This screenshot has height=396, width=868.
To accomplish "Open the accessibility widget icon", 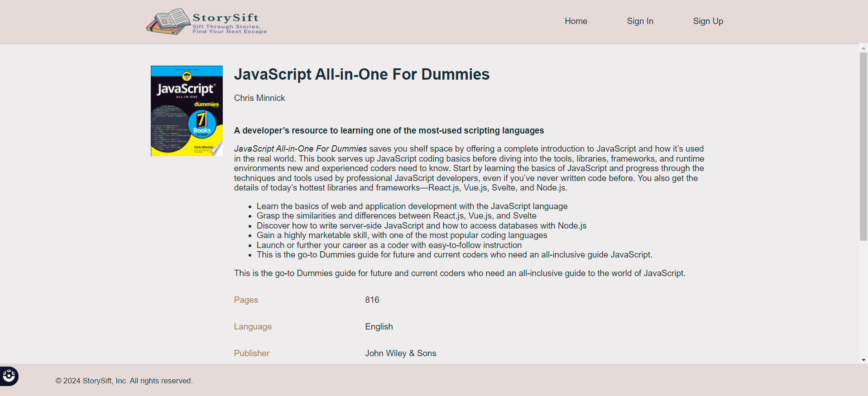I will (9, 376).
